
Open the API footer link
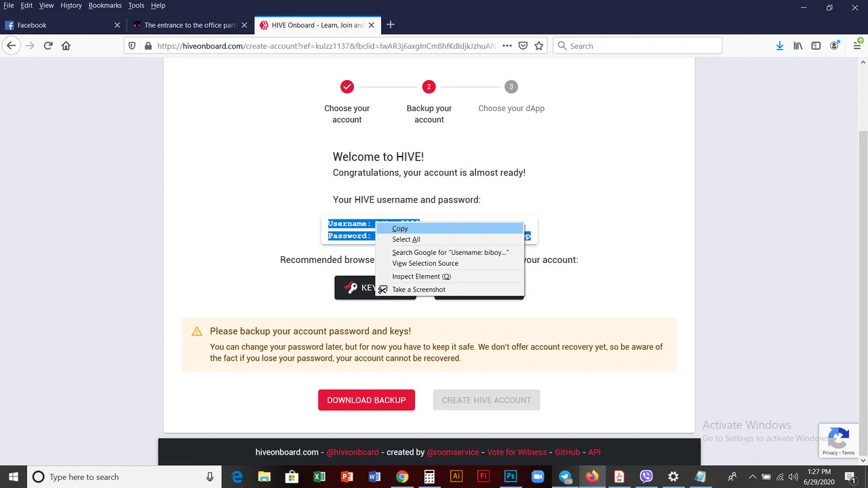point(594,452)
